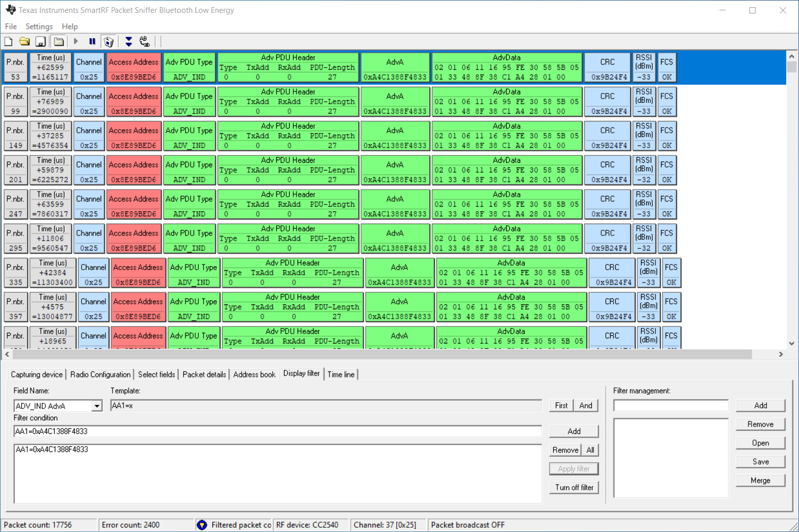
Task: Click the filter funnel icon in status bar
Action: [202, 525]
